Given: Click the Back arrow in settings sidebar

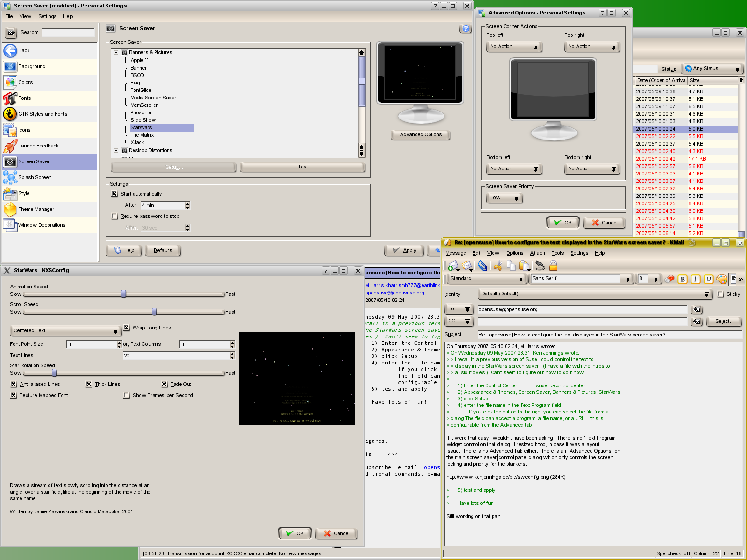Looking at the screenshot, I should (10, 50).
